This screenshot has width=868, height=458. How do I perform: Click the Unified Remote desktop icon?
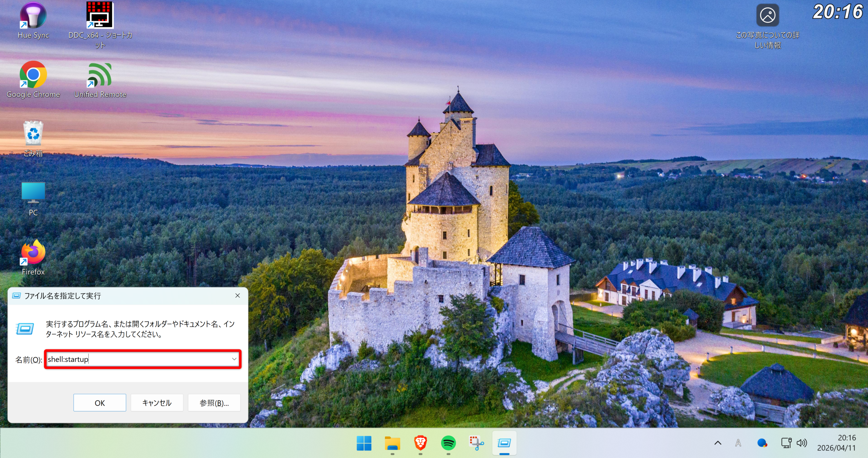coord(100,75)
